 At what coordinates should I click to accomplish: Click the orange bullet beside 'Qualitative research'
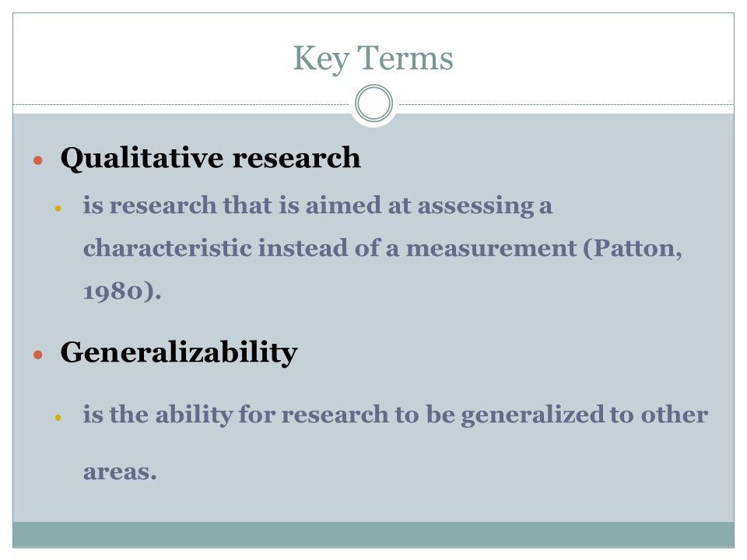pos(38,160)
